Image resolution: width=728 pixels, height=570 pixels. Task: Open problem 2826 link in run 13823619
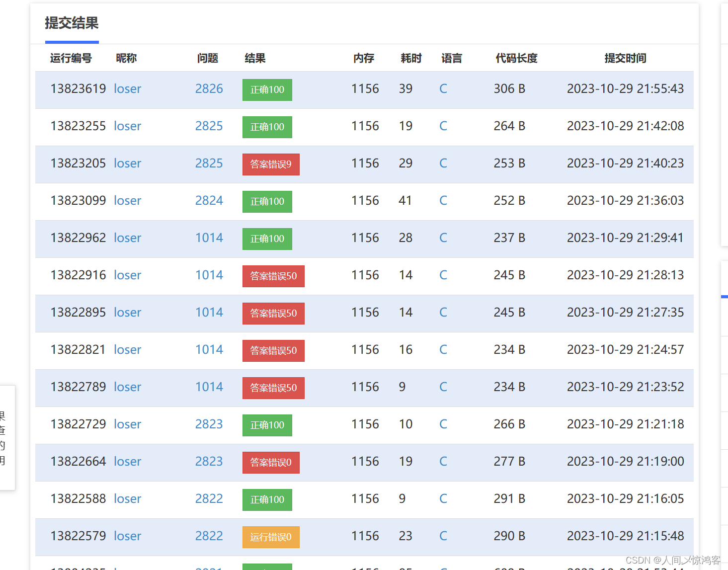[x=209, y=89]
